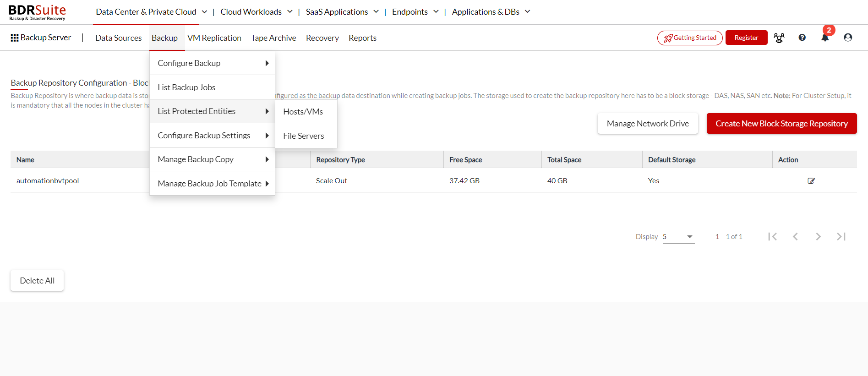Click the Register button
This screenshot has height=376, width=868.
point(746,38)
